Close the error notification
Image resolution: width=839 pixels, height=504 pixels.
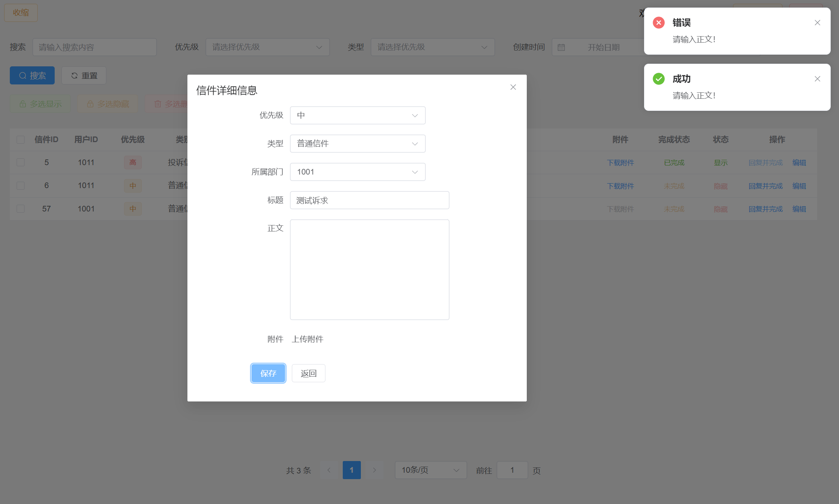817,23
